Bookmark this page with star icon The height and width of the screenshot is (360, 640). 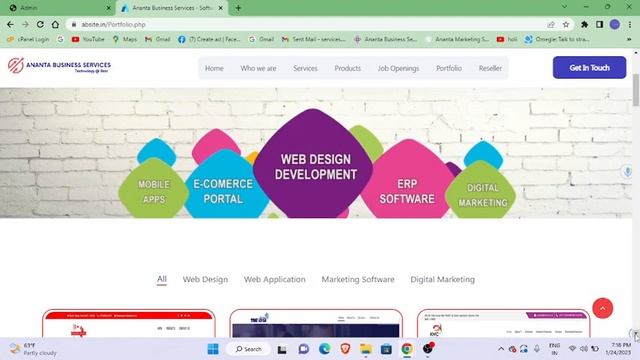(x=566, y=24)
